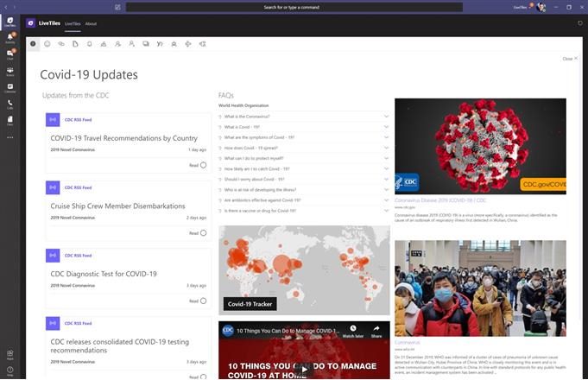Select the chain link page icon
Viewport: 588px width, 380px height.
[61, 44]
